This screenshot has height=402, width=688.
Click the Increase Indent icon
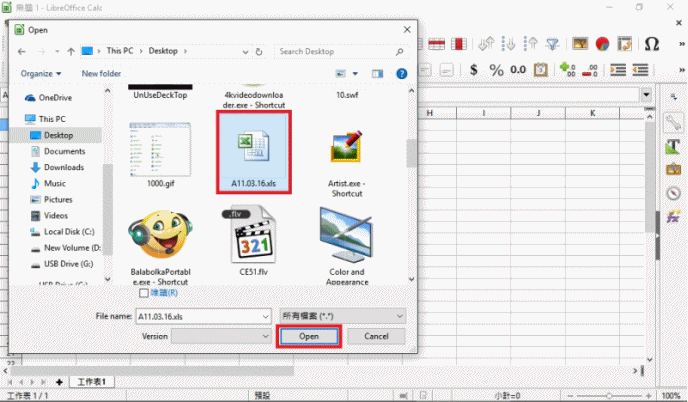pos(618,70)
